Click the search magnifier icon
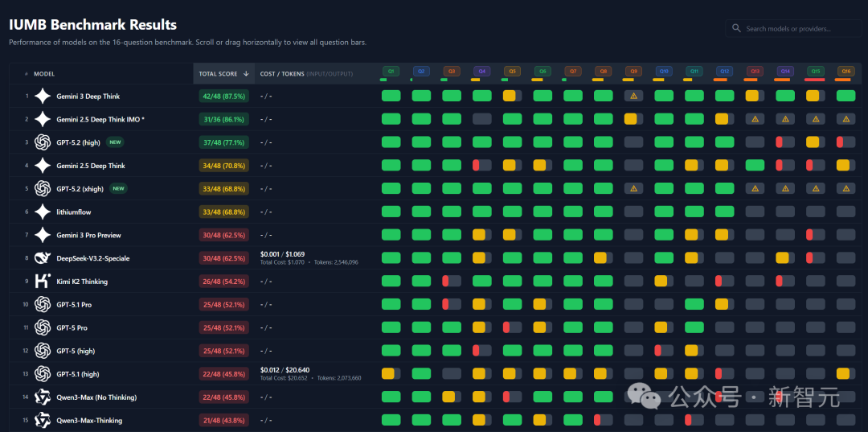The width and height of the screenshot is (868, 432). [x=736, y=28]
